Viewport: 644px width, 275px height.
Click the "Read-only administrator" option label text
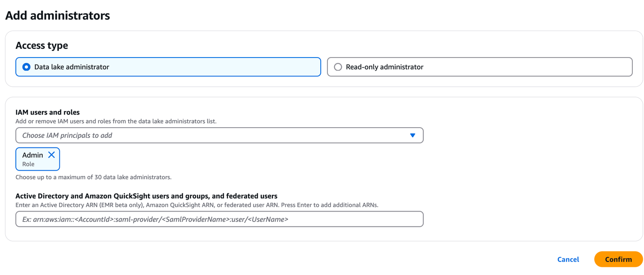point(385,67)
